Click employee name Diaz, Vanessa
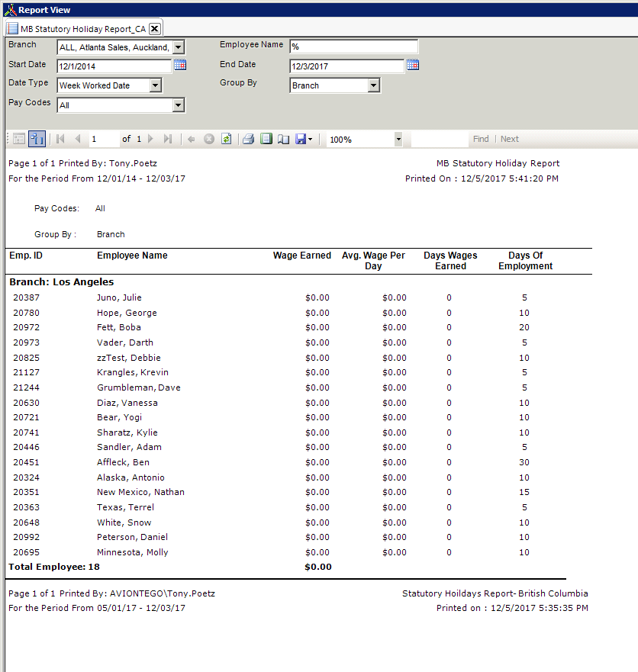Image resolution: width=638 pixels, height=672 pixels. 127,403
